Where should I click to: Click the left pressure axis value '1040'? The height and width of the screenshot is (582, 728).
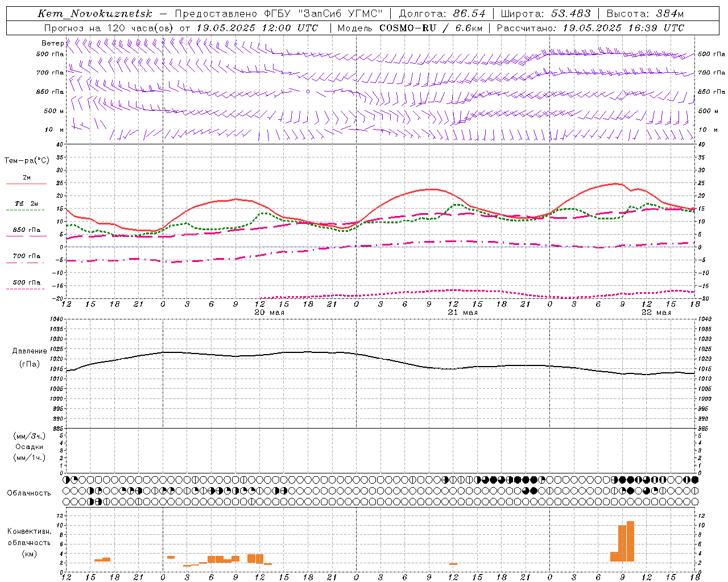point(56,319)
